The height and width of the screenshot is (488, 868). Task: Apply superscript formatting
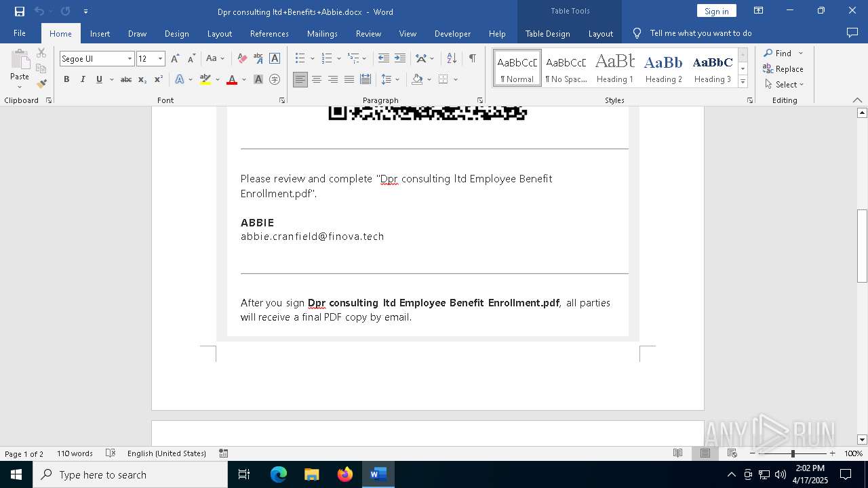click(159, 79)
